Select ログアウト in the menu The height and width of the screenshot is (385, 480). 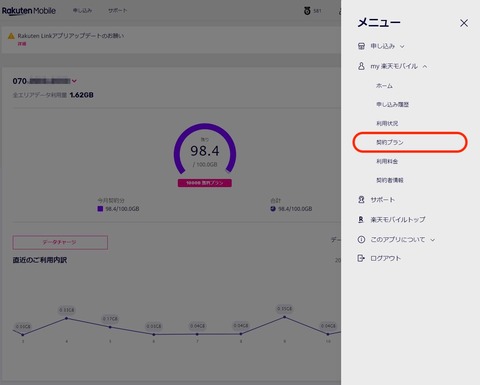click(386, 258)
